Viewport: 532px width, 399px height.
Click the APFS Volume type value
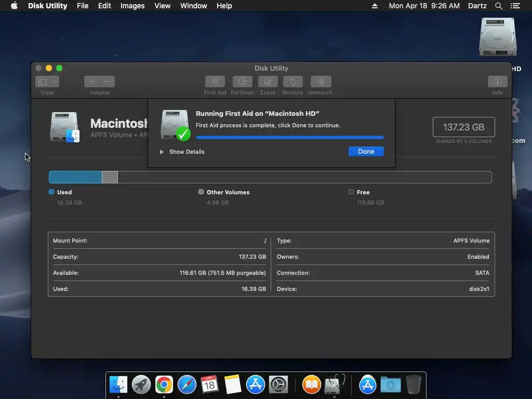471,241
